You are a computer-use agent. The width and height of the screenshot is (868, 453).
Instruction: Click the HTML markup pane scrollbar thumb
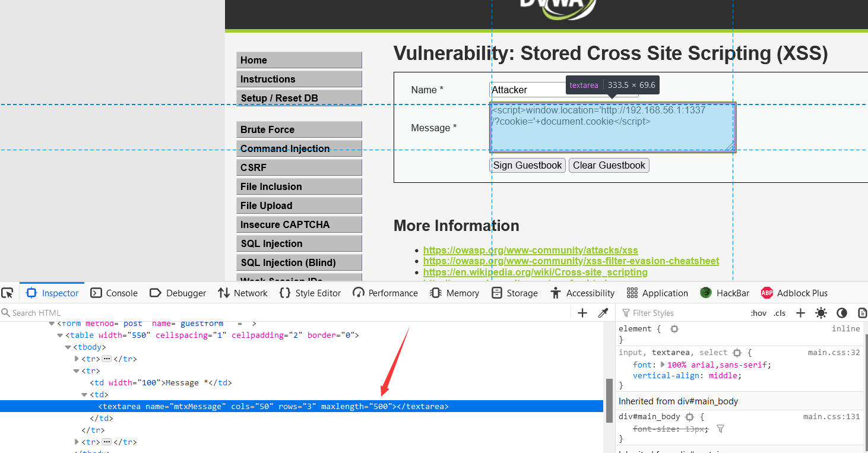tap(609, 401)
